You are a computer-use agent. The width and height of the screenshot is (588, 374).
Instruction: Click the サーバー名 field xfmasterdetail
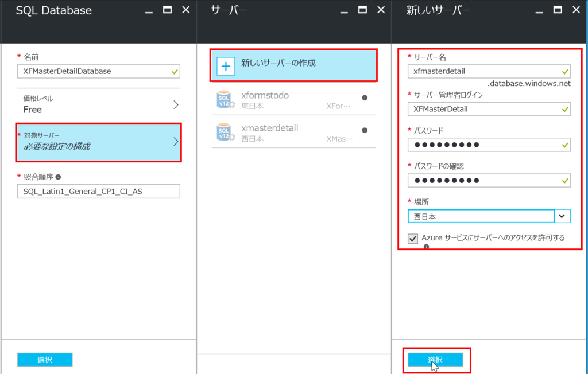pyautogui.click(x=489, y=71)
